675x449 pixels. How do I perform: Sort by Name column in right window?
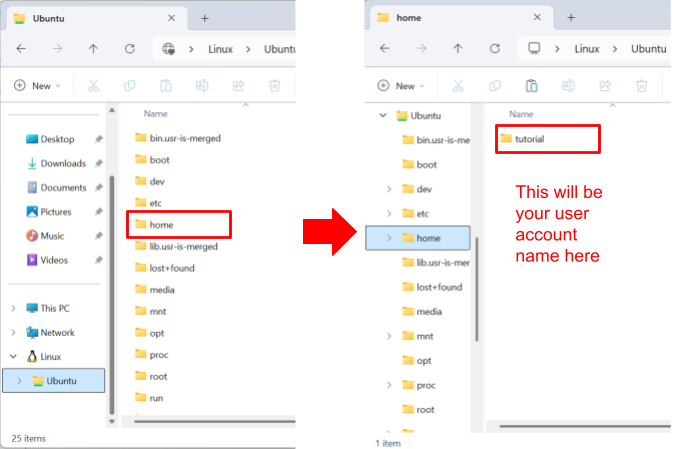coord(521,114)
